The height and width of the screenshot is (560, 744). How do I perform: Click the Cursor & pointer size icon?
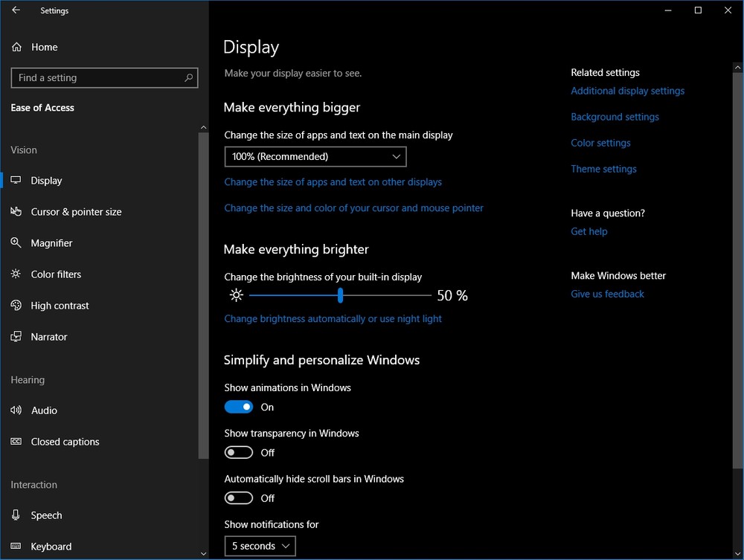pos(16,211)
